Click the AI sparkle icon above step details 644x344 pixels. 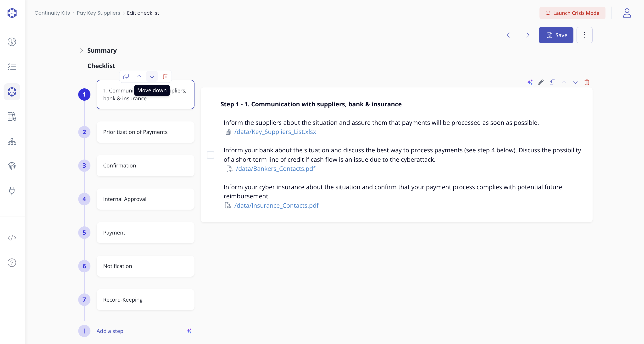(x=529, y=82)
